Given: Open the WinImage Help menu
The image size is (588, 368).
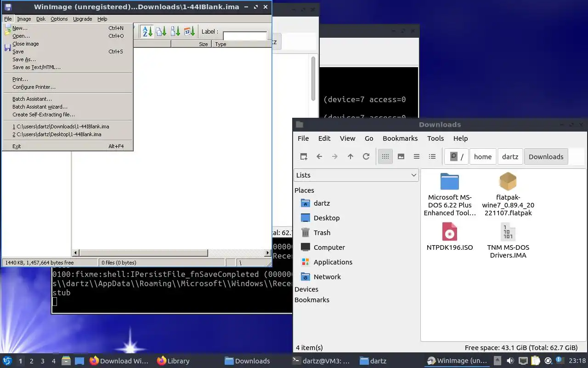Looking at the screenshot, I should click(x=102, y=19).
